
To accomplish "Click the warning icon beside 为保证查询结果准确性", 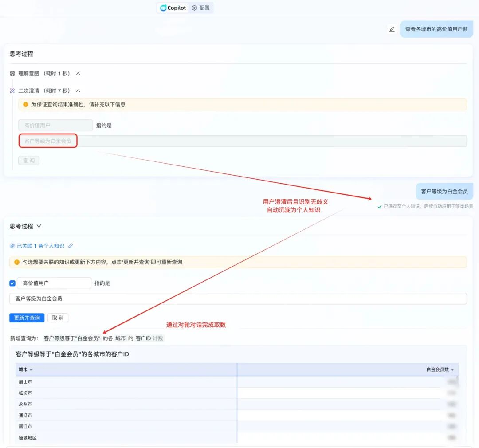I will (26, 105).
